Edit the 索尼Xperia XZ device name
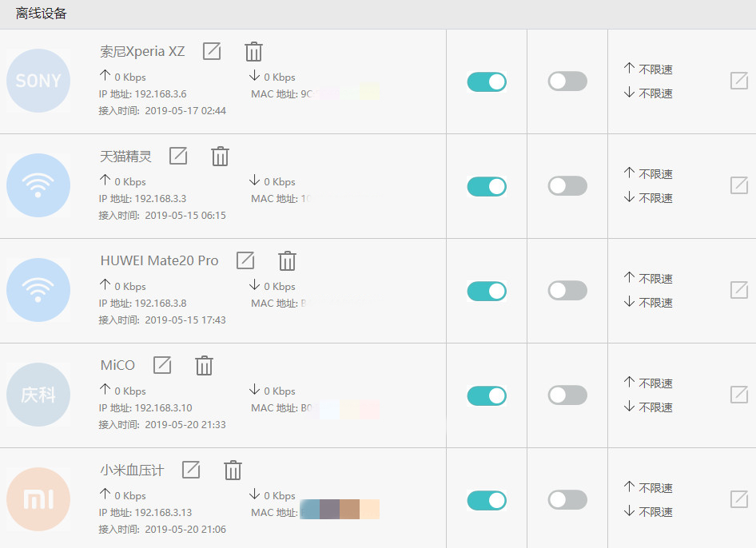The height and width of the screenshot is (548, 756). coord(212,51)
